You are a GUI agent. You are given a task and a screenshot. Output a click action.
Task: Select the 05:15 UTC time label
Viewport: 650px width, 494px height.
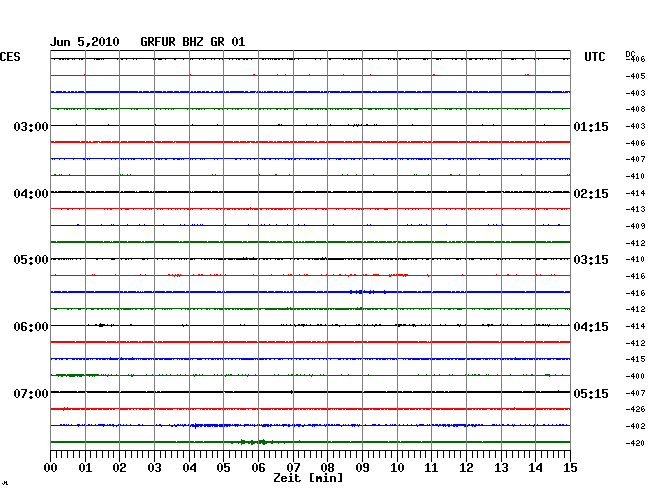pos(591,393)
